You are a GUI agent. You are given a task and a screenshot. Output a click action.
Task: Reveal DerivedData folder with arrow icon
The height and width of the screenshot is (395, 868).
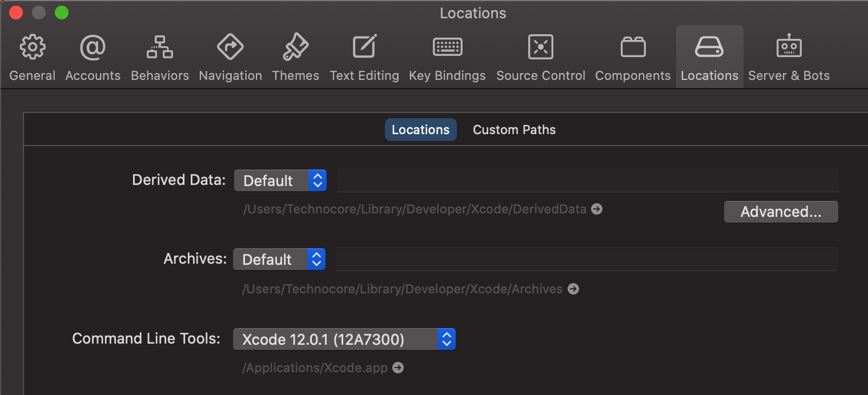[x=597, y=209]
